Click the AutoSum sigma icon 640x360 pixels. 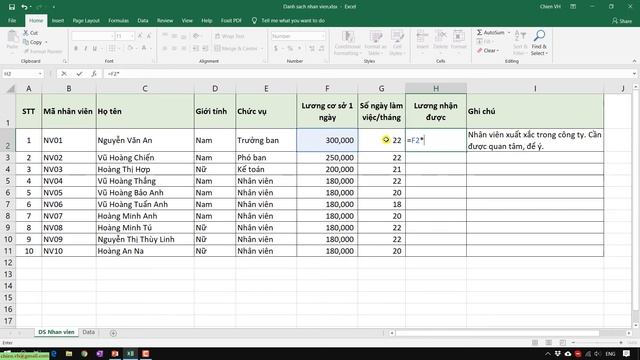480,32
